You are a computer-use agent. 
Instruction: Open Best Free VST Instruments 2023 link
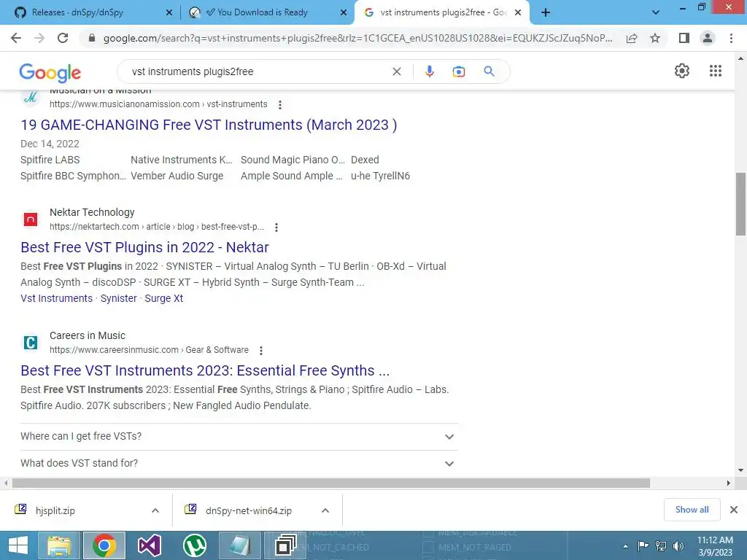click(x=205, y=370)
